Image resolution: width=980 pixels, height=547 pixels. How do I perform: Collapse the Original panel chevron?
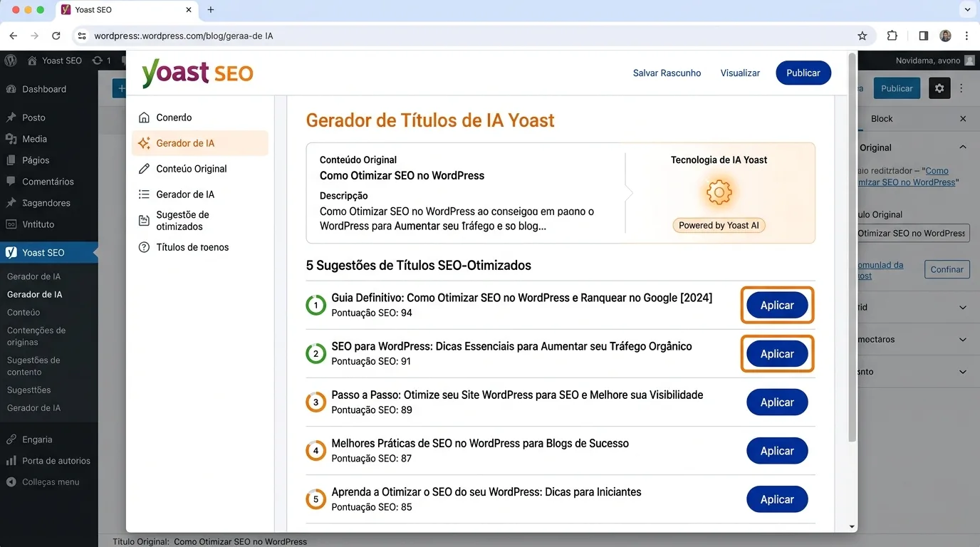click(x=963, y=147)
